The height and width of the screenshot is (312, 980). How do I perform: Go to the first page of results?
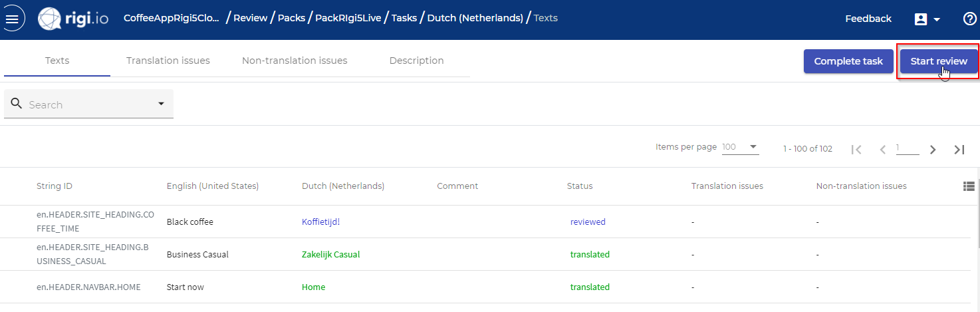(857, 150)
